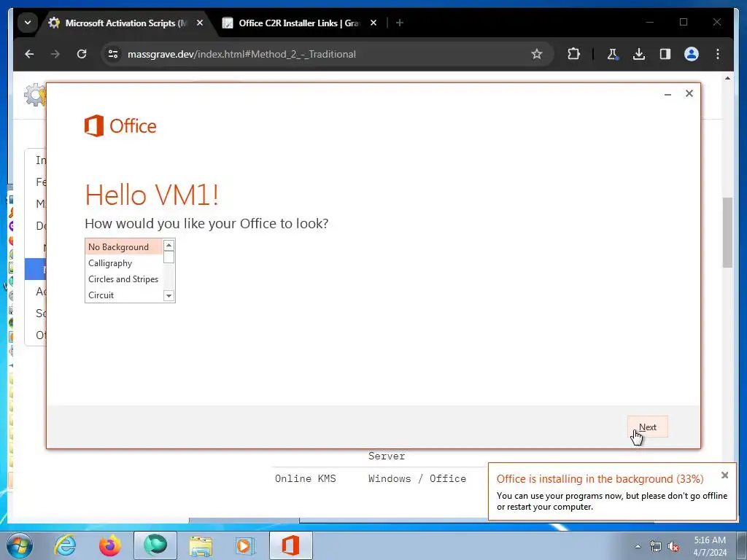Open the Chrome profile avatar
The image size is (747, 560).
[692, 54]
